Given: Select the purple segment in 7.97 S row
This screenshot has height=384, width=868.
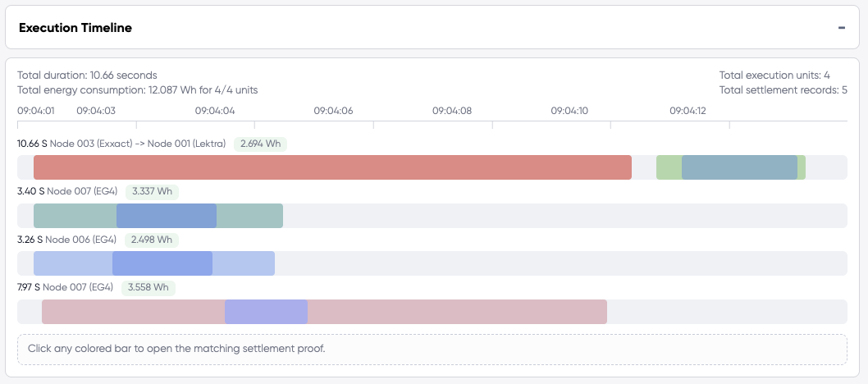Looking at the screenshot, I should (266, 312).
